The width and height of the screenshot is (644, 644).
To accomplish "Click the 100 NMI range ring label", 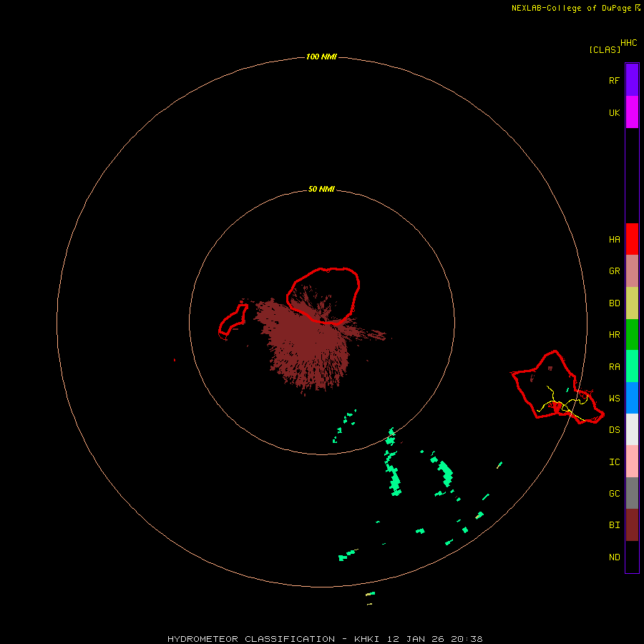I will click(x=321, y=57).
